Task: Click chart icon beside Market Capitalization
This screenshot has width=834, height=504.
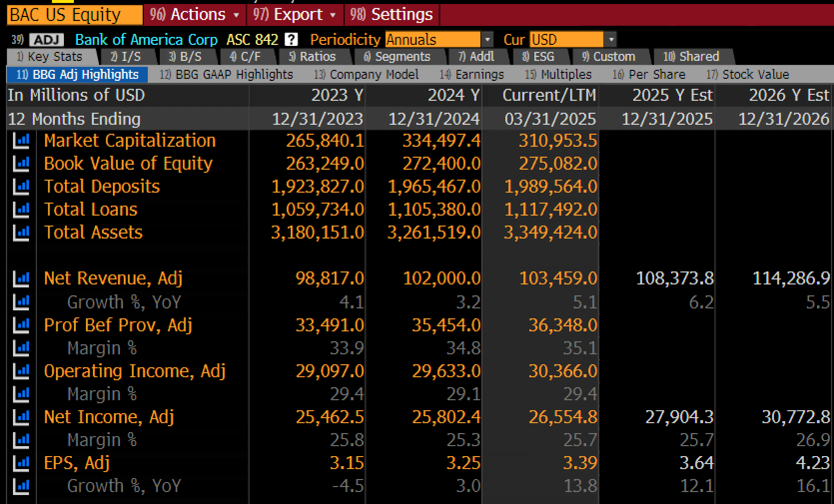Action: [21, 141]
